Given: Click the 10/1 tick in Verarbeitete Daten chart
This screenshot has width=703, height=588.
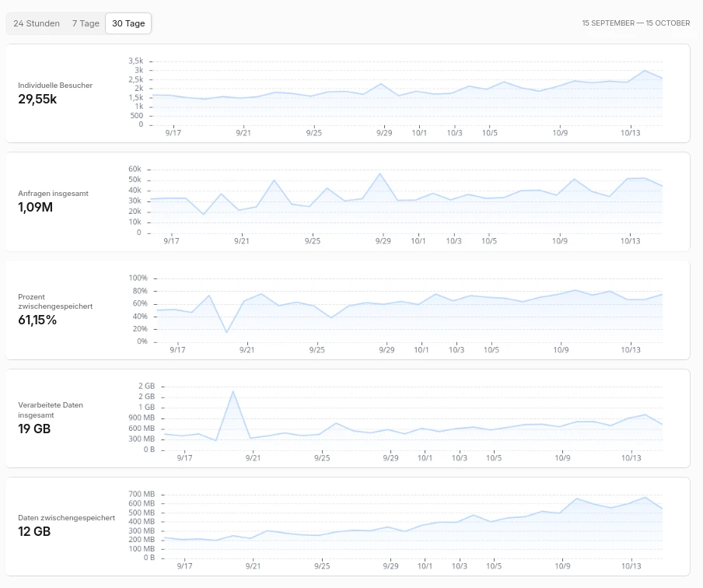Looking at the screenshot, I should (425, 458).
